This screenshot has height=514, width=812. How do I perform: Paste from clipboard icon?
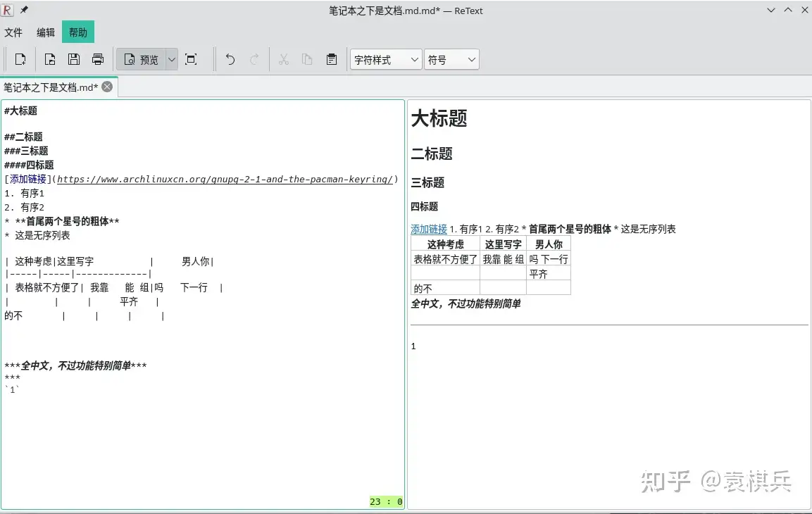332,60
